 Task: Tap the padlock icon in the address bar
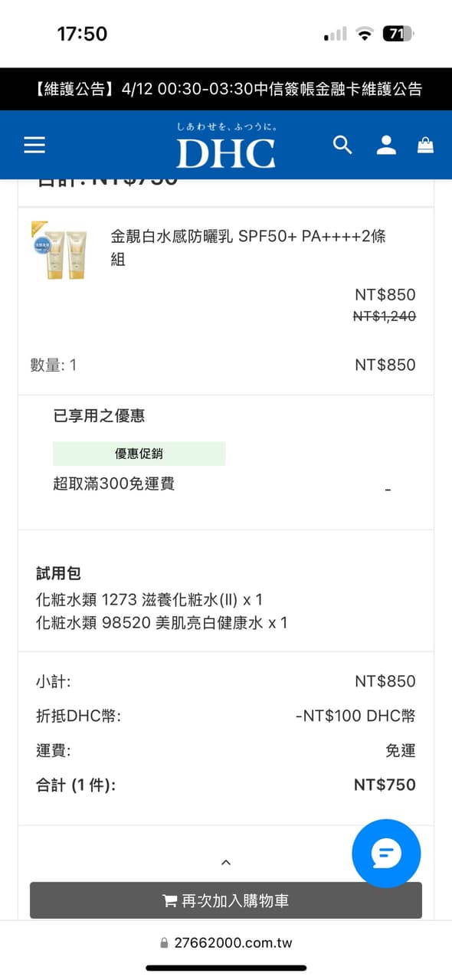point(163,942)
